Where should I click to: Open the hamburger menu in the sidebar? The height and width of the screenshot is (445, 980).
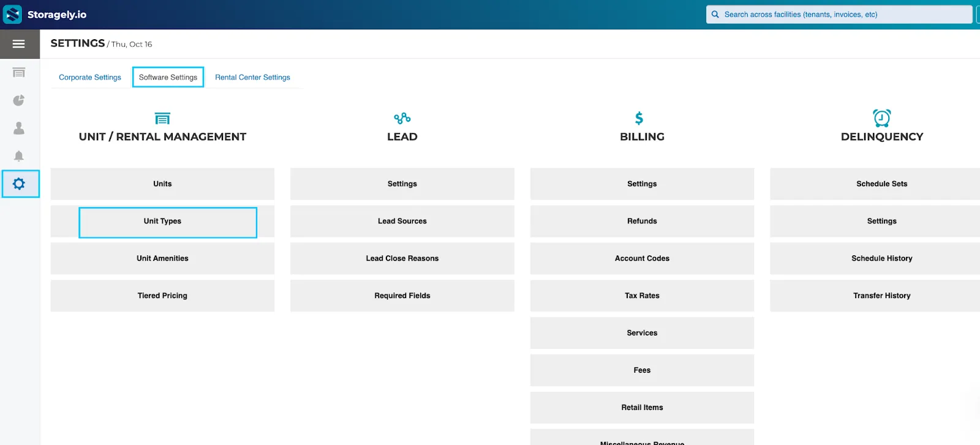19,44
